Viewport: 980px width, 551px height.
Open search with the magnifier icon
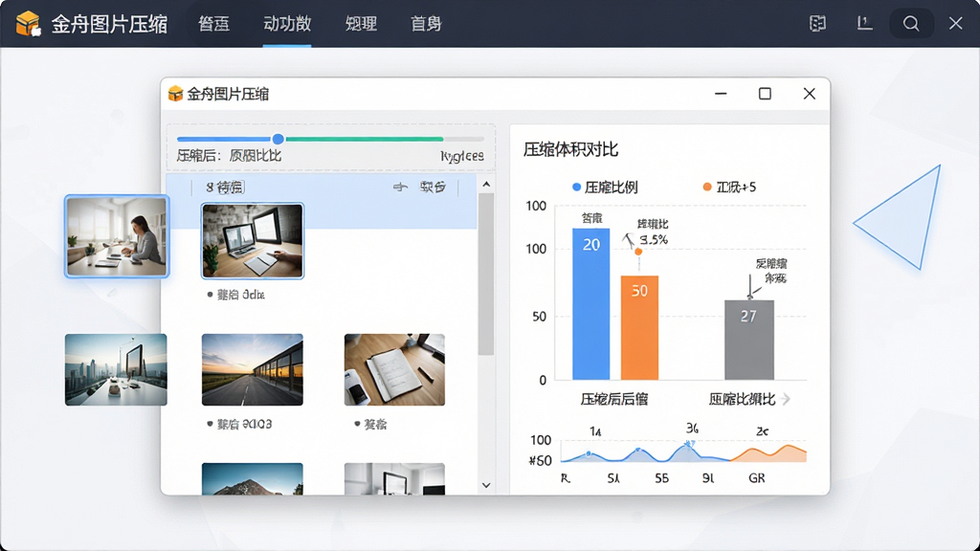pyautogui.click(x=911, y=24)
